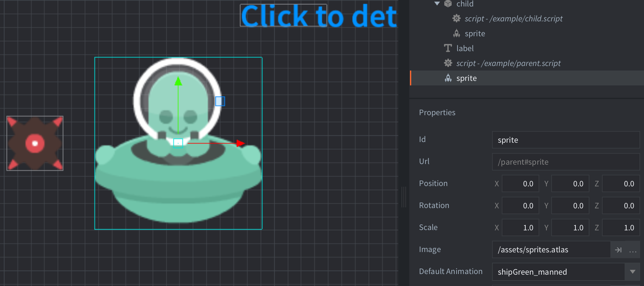Edit Scale Z value field
The image size is (644, 286).
621,227
